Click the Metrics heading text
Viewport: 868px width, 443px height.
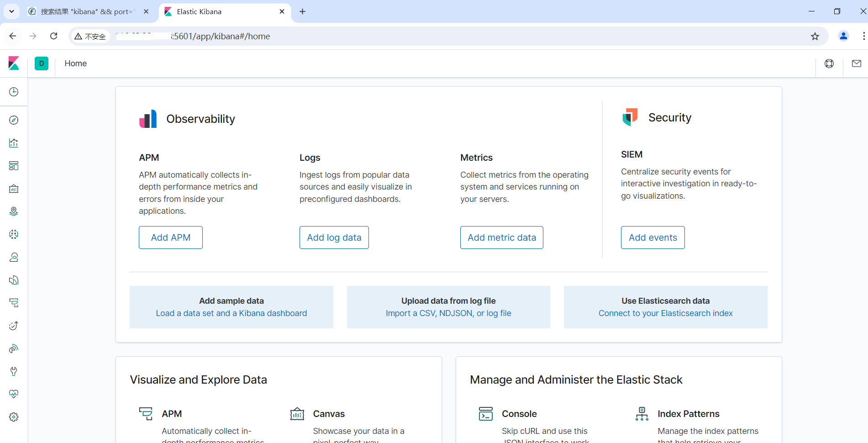[476, 158]
